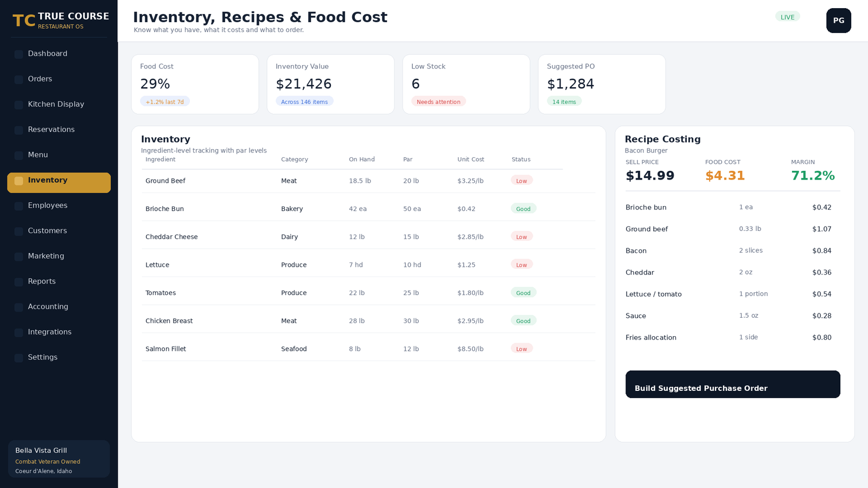Screen dimensions: 868x488
Task: Open the Low Stock summary card
Action: click(x=466, y=84)
